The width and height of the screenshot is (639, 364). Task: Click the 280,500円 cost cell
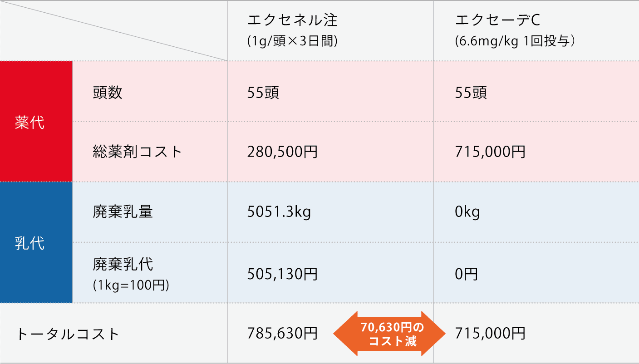coord(282,152)
